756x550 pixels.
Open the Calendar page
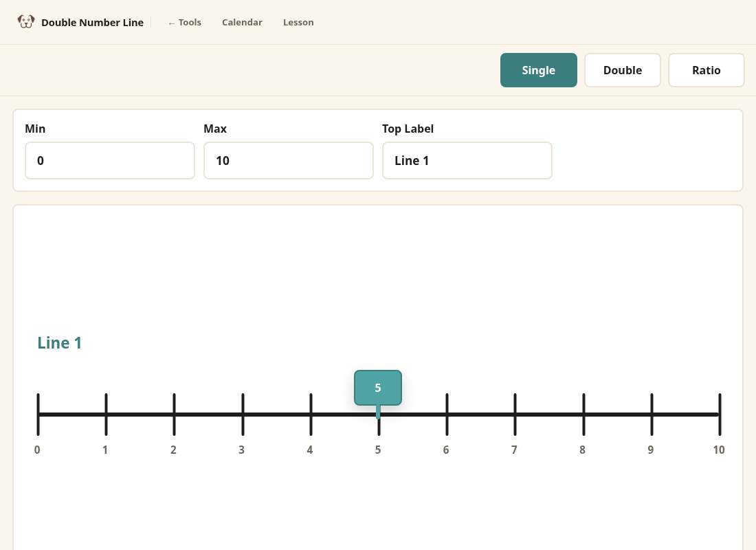(242, 22)
